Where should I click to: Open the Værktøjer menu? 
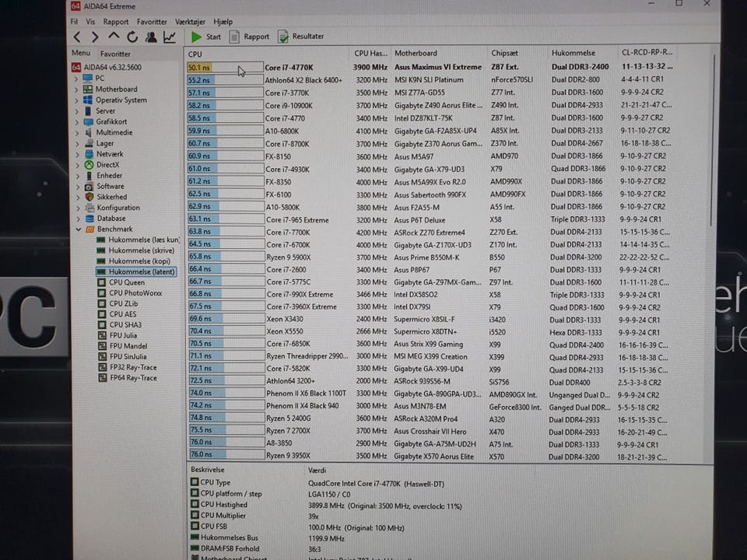pos(190,22)
